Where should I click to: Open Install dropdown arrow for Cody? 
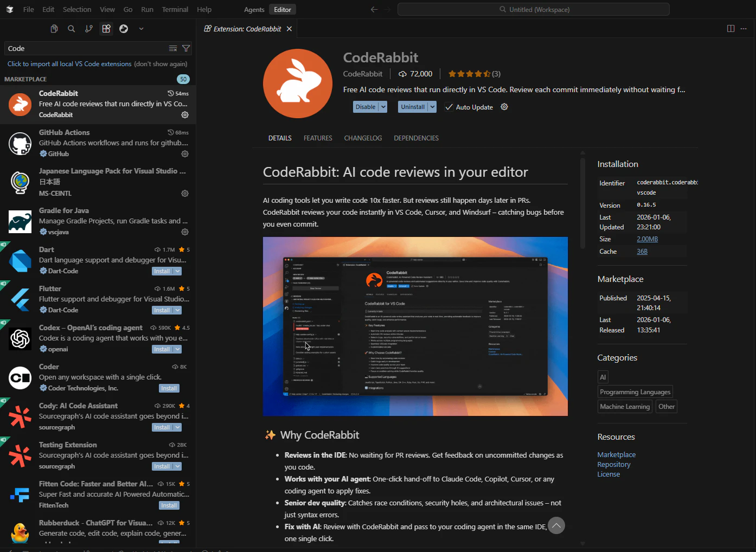click(177, 427)
